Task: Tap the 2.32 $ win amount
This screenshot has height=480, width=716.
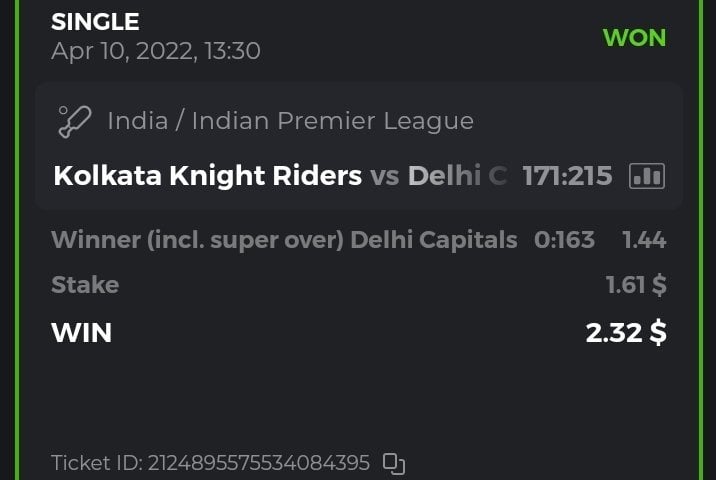Action: tap(626, 332)
